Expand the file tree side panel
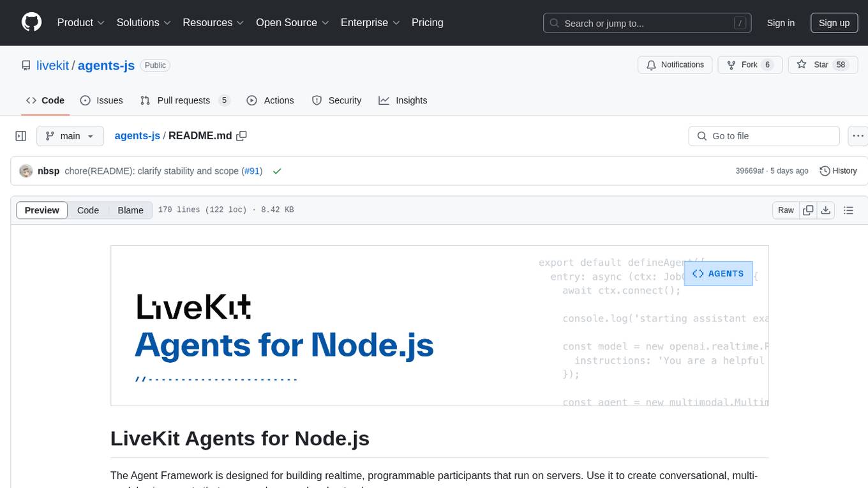This screenshot has height=488, width=868. click(x=21, y=136)
